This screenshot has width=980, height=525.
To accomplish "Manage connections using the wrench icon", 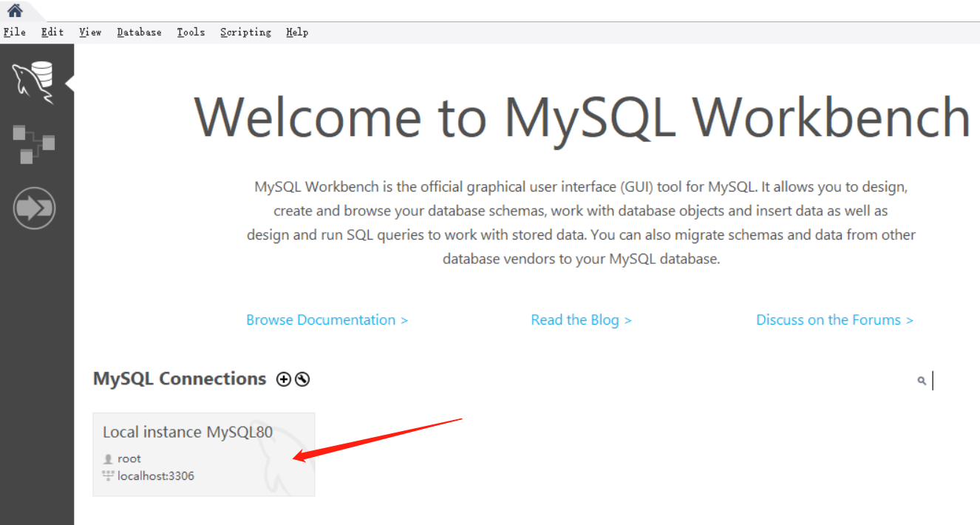I will pyautogui.click(x=303, y=379).
